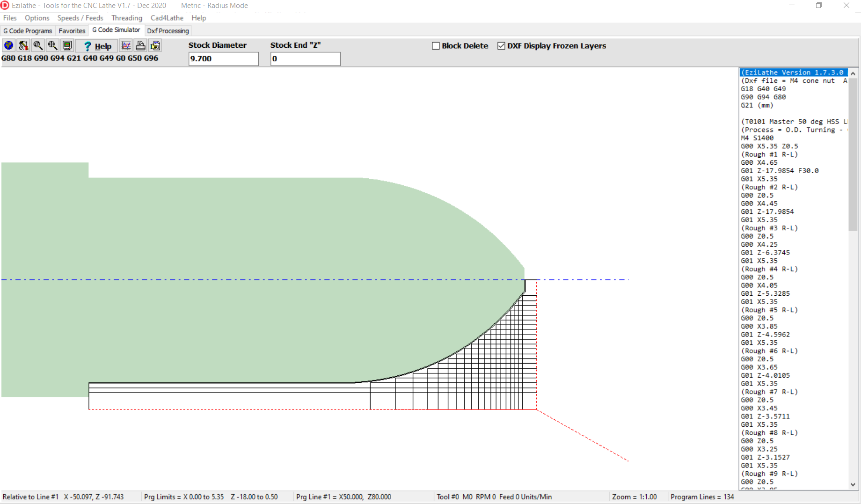Click the Zoom = 1:1.00 status entry
The height and width of the screenshot is (504, 861).
[x=634, y=497]
